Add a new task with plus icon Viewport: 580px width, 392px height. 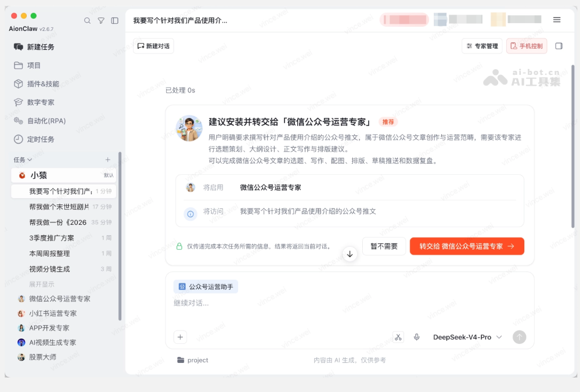[107, 160]
